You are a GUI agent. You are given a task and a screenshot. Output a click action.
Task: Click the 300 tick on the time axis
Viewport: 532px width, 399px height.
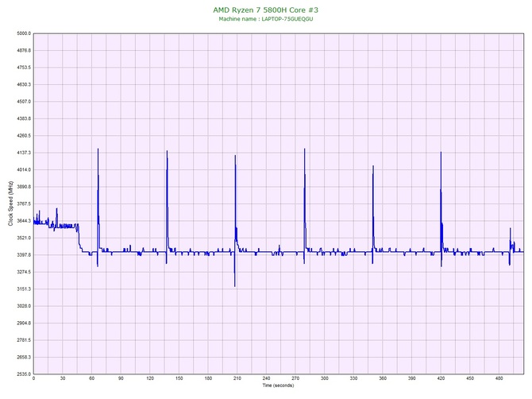pos(324,378)
